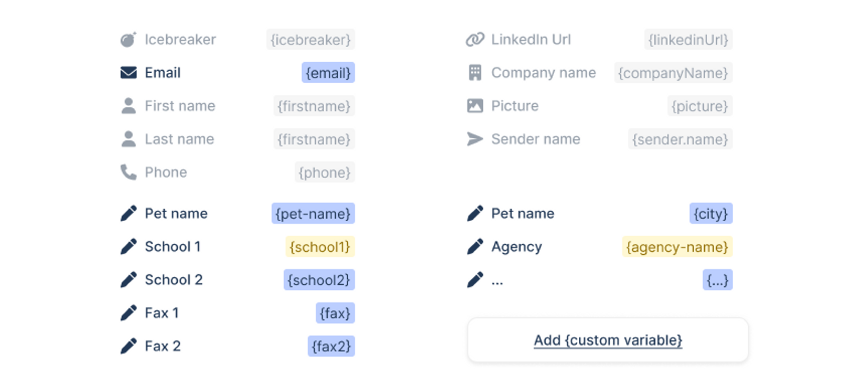Click the Company name building icon
868x382 pixels.
click(475, 73)
